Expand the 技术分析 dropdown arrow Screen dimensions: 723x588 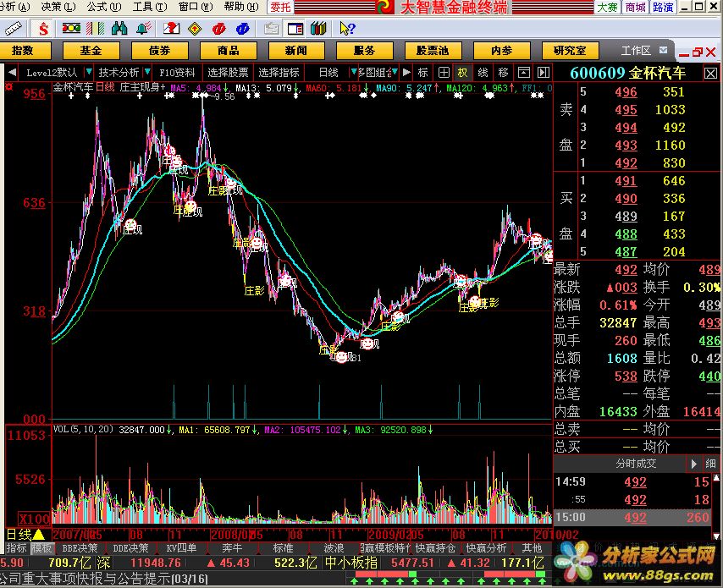pos(147,72)
